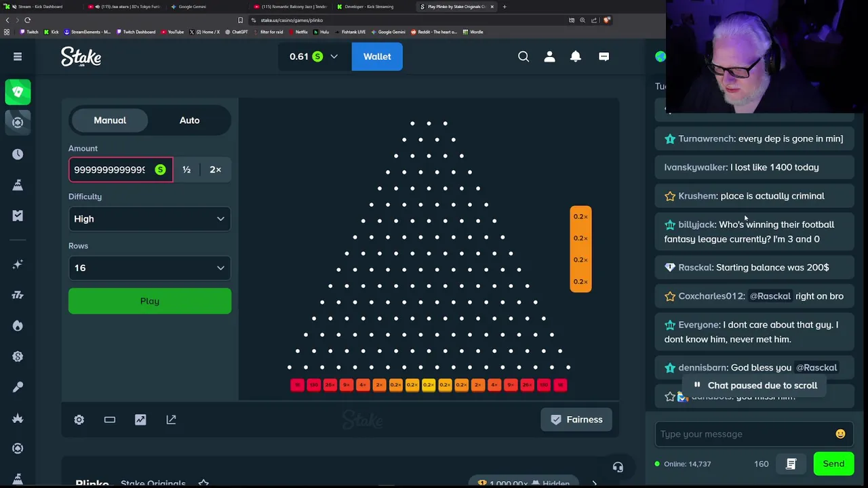Viewport: 868px width, 488px height.
Task: Click username billyjack in chat
Action: (696, 224)
